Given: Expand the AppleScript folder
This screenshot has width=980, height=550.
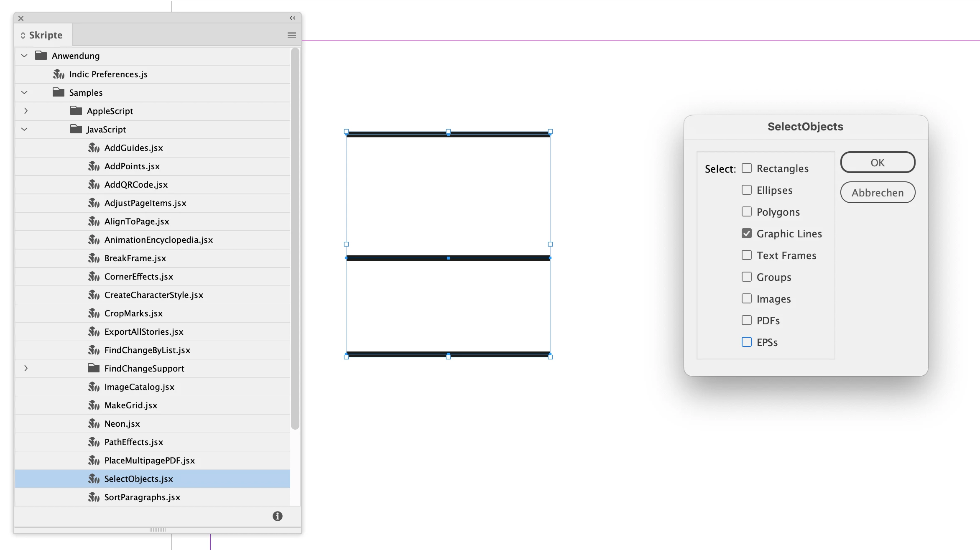Looking at the screenshot, I should pos(26,111).
